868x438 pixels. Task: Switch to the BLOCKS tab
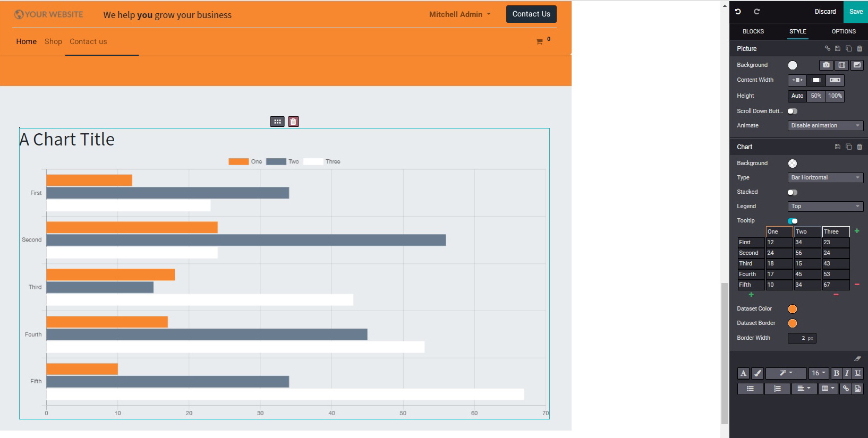[753, 31]
